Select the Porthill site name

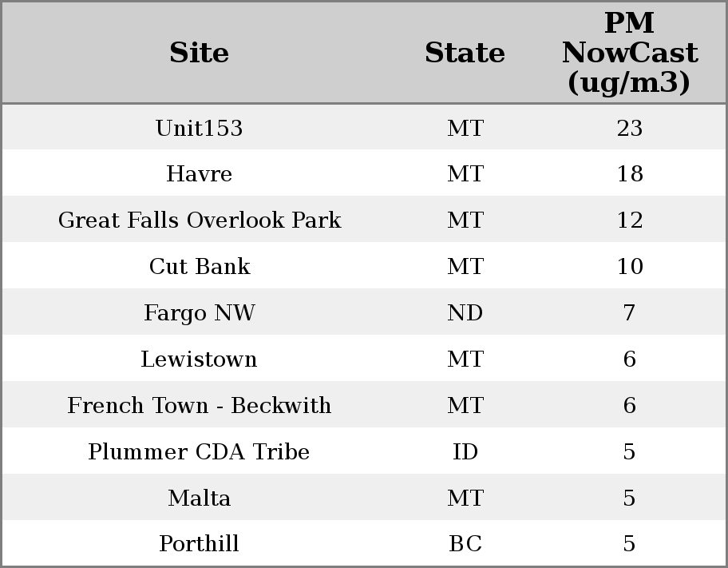(x=200, y=544)
